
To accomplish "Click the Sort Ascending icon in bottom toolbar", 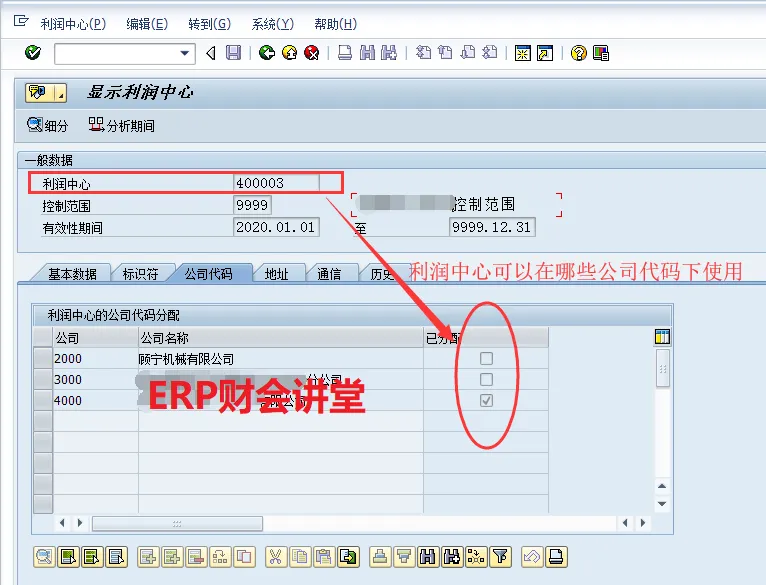I will click(x=380, y=557).
